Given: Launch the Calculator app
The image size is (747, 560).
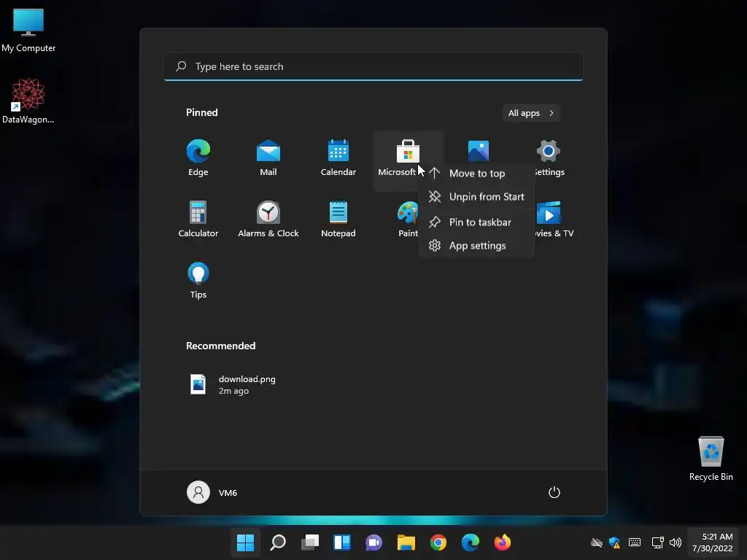Looking at the screenshot, I should (x=198, y=219).
